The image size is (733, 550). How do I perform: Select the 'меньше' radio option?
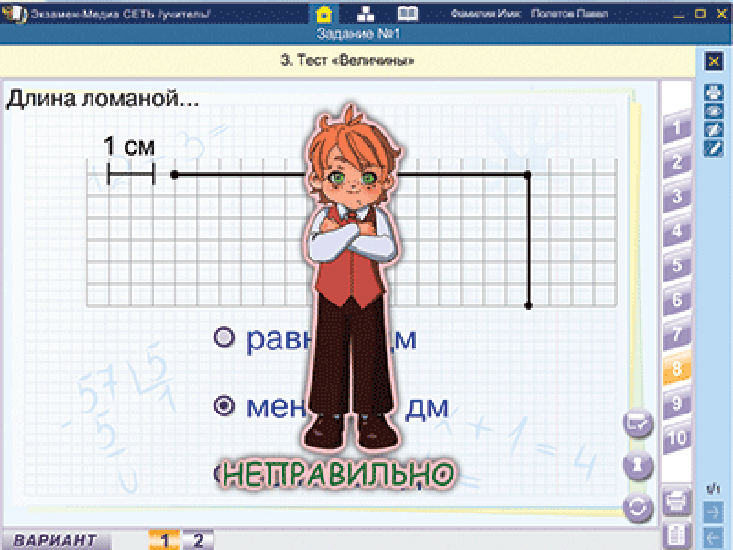coord(225,406)
